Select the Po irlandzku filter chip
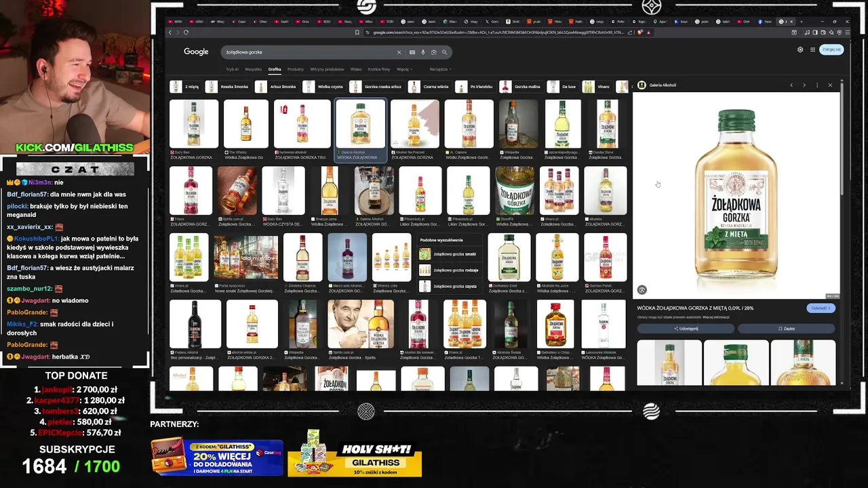 point(475,87)
